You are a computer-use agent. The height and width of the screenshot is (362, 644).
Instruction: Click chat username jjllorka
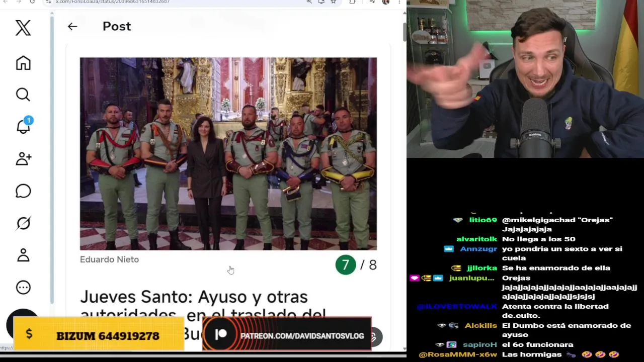click(x=481, y=268)
